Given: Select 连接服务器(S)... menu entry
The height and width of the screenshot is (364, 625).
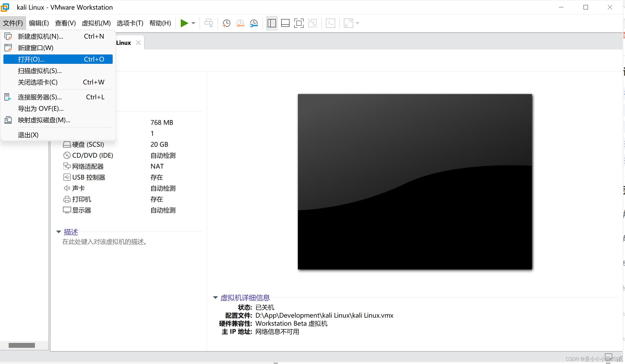Looking at the screenshot, I should click(58, 97).
